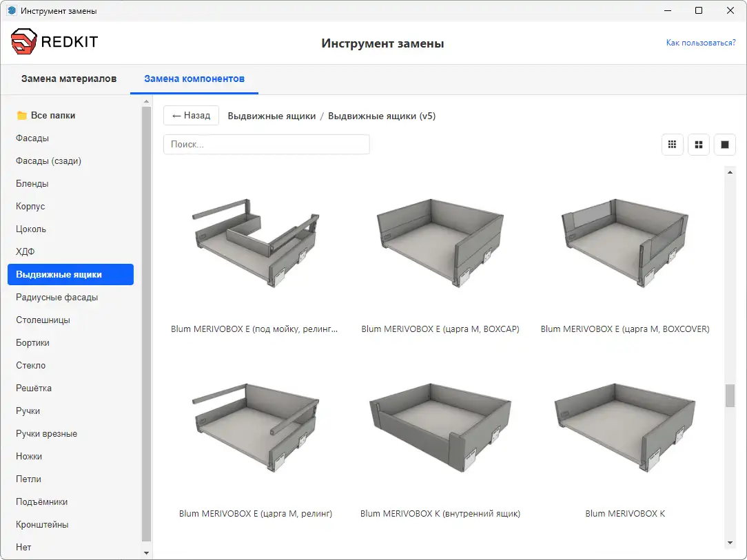Open the Ручки folder
Image resolution: width=747 pixels, height=560 pixels.
click(70, 411)
